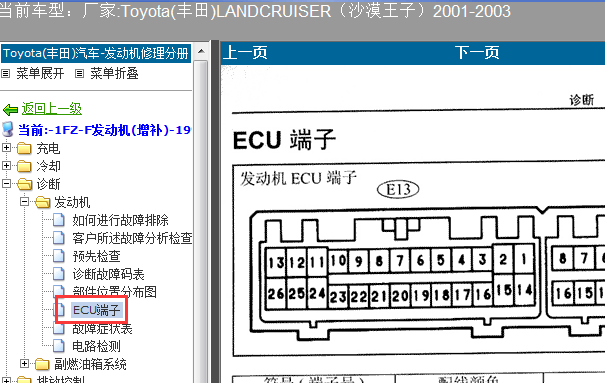Viewport: 605px width, 383px height.
Task: Click the 发动机 ECU 端子 diagram caption
Action: click(298, 179)
